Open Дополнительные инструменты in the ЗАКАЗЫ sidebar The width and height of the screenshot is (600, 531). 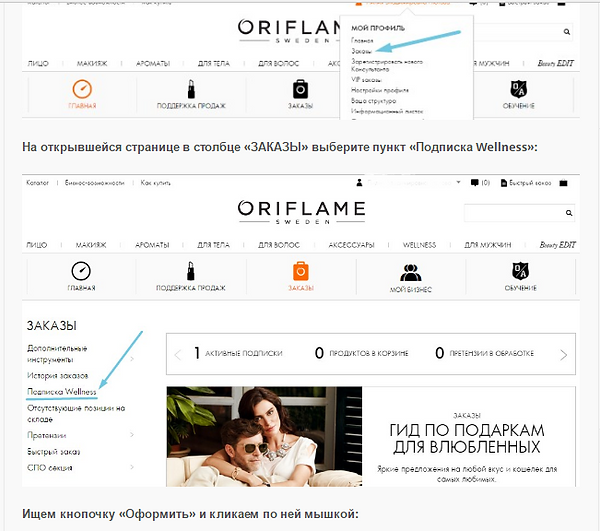pos(57,354)
